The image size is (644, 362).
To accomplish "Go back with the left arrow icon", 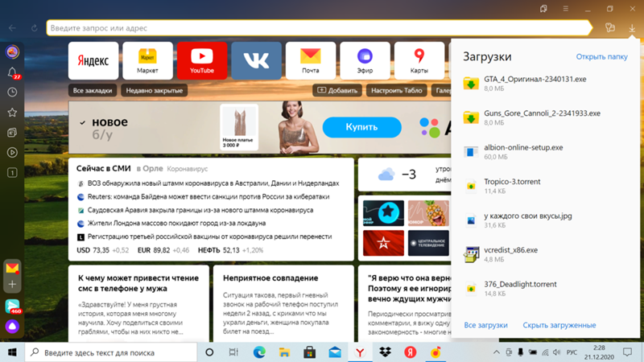I will pyautogui.click(x=12, y=28).
